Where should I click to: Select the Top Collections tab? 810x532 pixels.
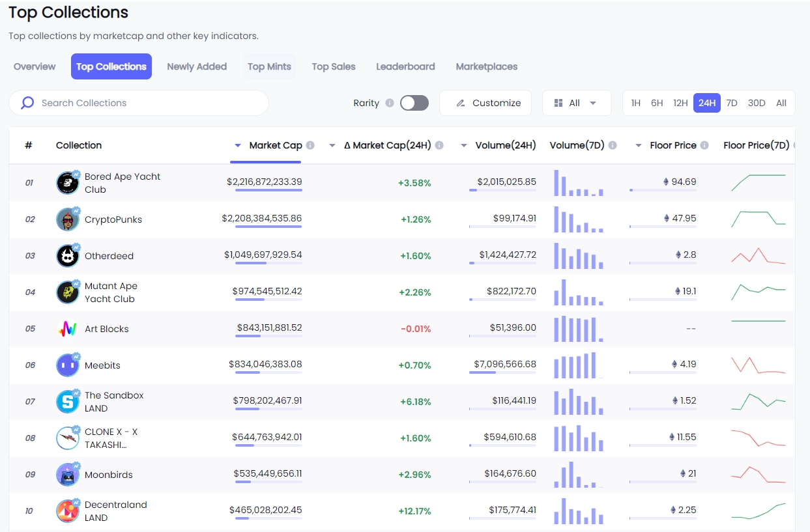[x=111, y=66]
